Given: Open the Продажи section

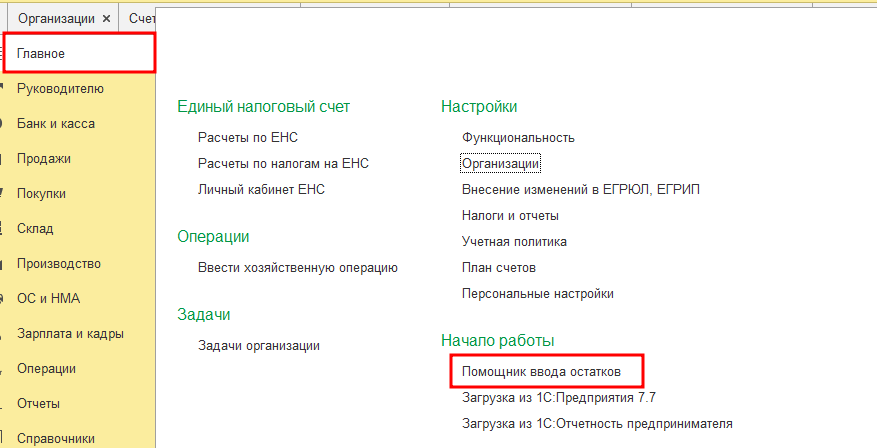Looking at the screenshot, I should (44, 159).
